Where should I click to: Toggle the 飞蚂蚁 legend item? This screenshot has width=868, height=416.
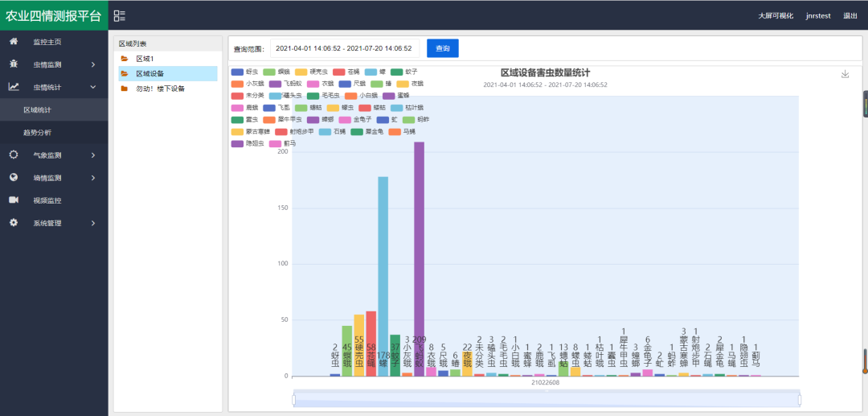[285, 84]
